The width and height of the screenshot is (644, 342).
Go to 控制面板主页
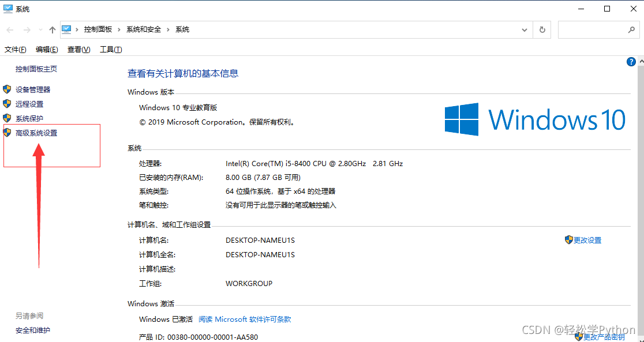coord(36,69)
